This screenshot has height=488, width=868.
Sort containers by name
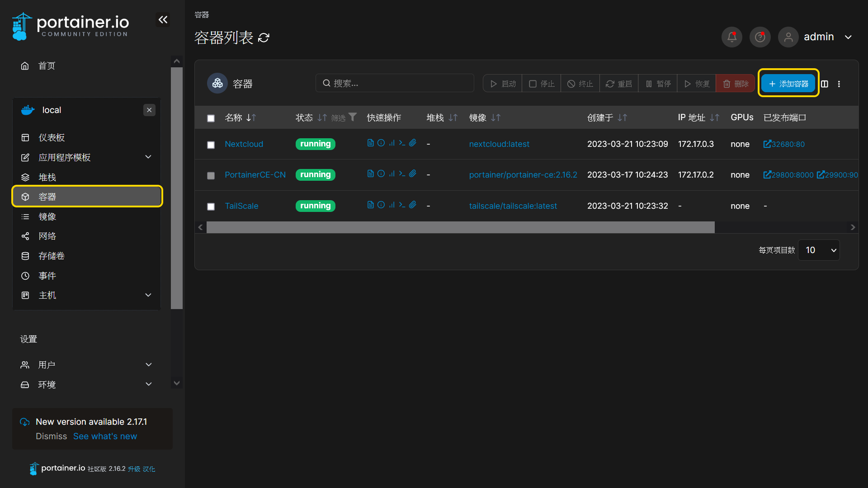(241, 117)
